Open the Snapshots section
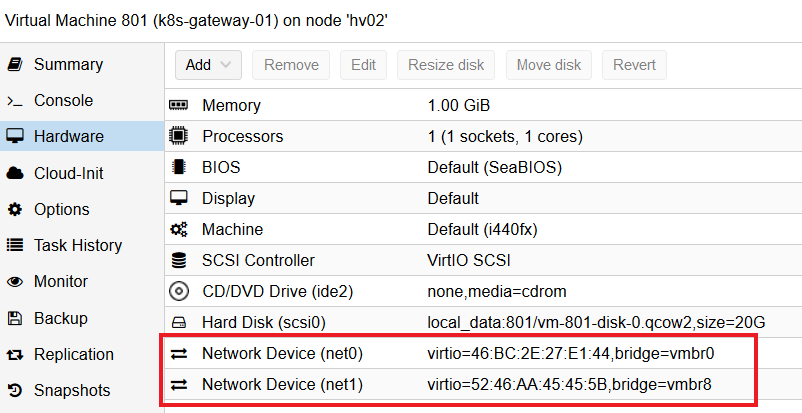This screenshot has width=802, height=413. [x=72, y=390]
